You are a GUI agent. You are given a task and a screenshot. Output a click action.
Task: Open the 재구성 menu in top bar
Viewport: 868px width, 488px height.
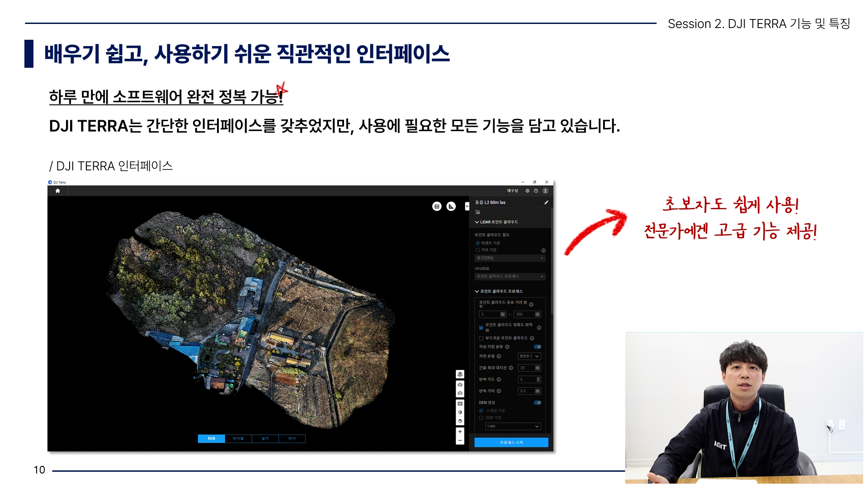tap(512, 191)
